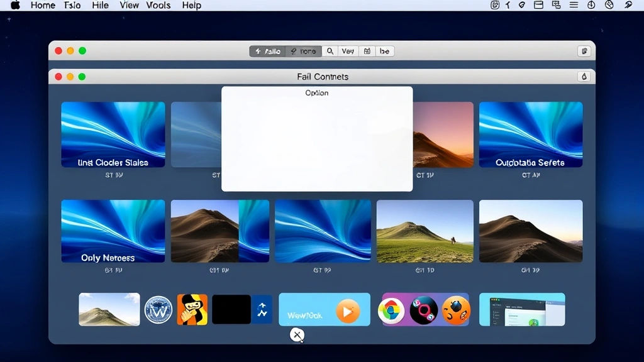Select the Oudobtatia Serets wallpaper thumbnail
Screen dimensions: 644x362
(531, 133)
